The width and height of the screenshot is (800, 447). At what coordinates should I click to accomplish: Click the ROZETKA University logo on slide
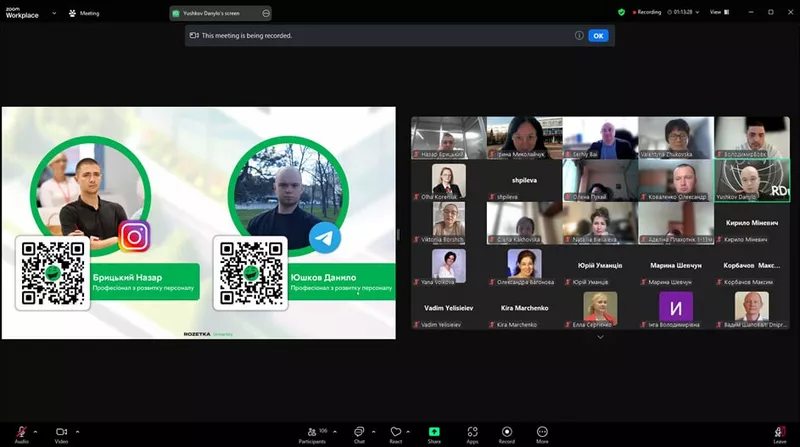[x=208, y=334]
